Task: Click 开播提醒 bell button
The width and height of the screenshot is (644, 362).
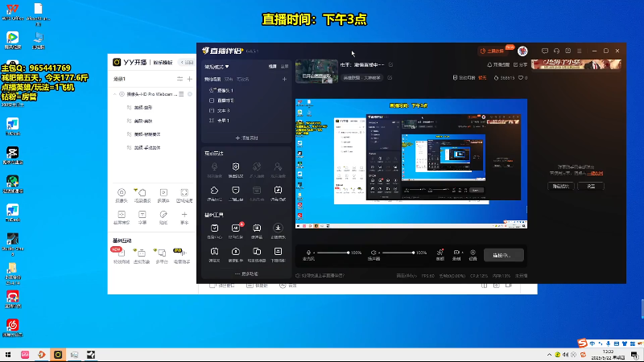Action: pyautogui.click(x=497, y=65)
